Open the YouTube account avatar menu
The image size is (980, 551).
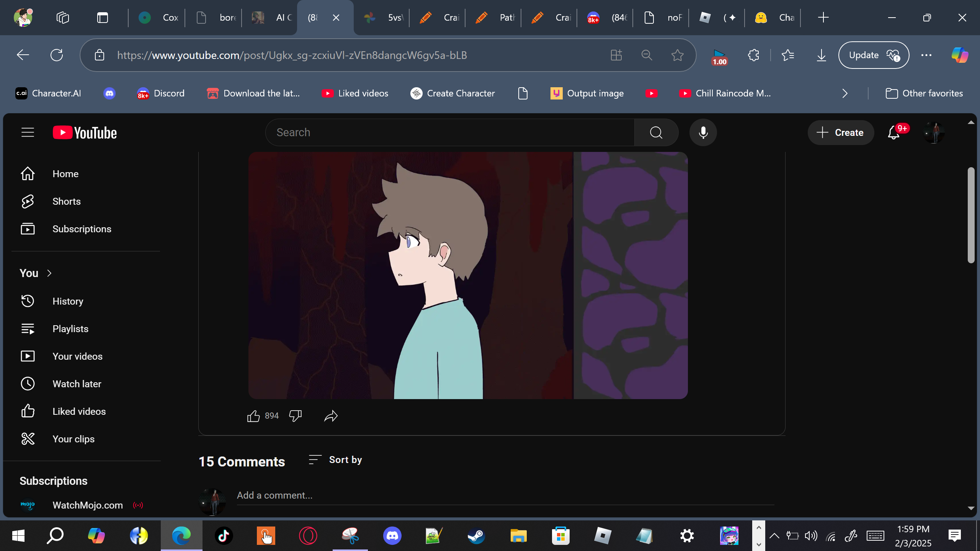tap(934, 132)
